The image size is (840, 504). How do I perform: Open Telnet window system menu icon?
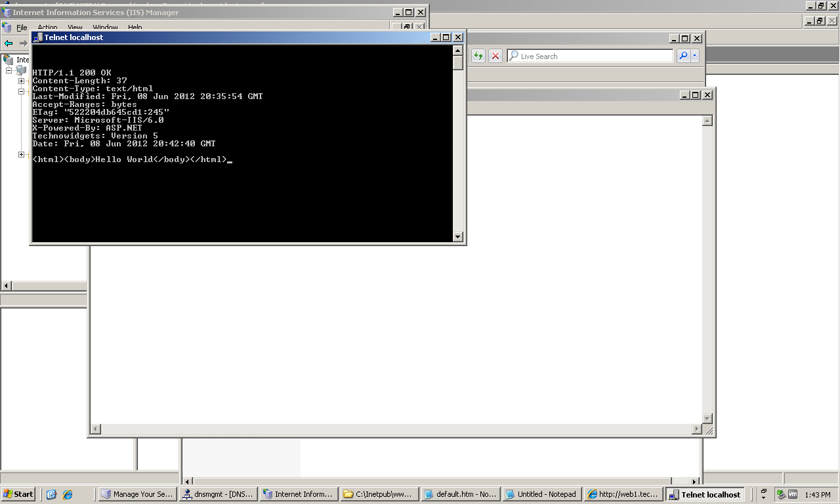tap(38, 37)
